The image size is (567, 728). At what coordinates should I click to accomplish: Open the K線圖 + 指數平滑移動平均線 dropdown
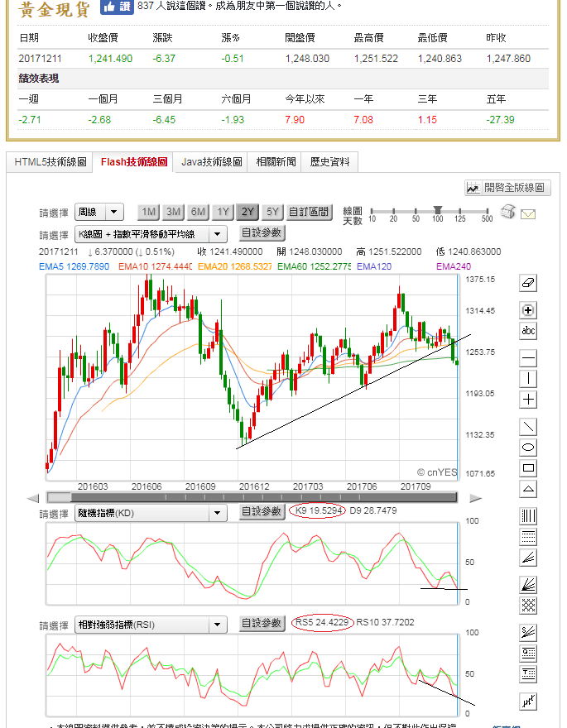click(x=151, y=234)
